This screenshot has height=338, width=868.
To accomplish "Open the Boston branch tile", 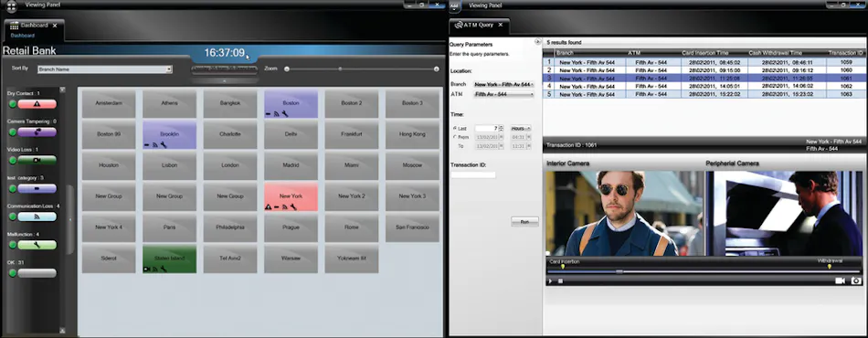I will pyautogui.click(x=291, y=104).
